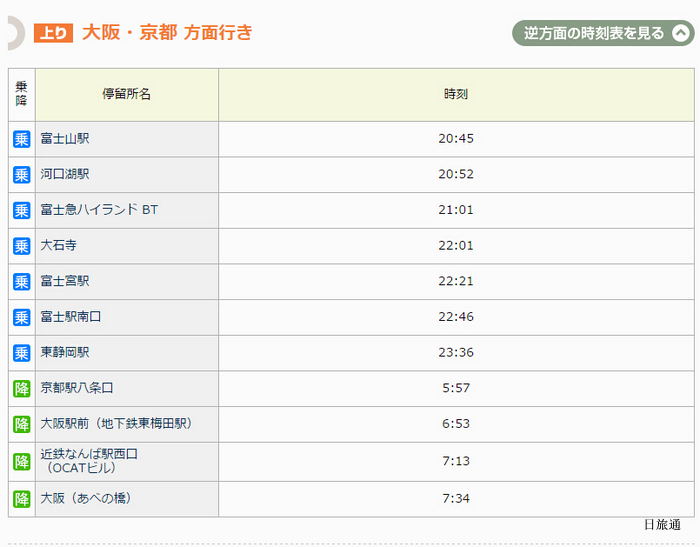Click the chevron-up icon in the green button
This screenshot has width=700, height=547.
point(681,33)
